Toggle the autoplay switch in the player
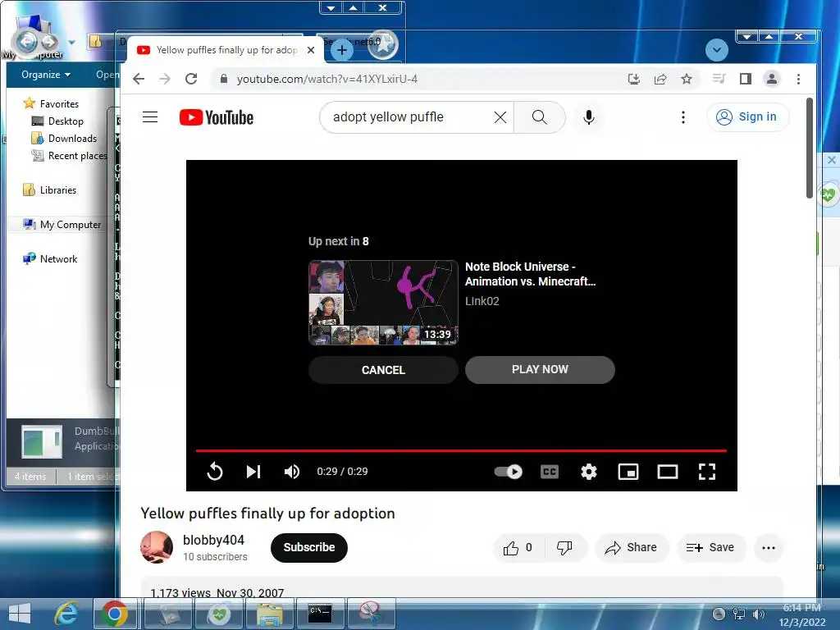 click(508, 472)
